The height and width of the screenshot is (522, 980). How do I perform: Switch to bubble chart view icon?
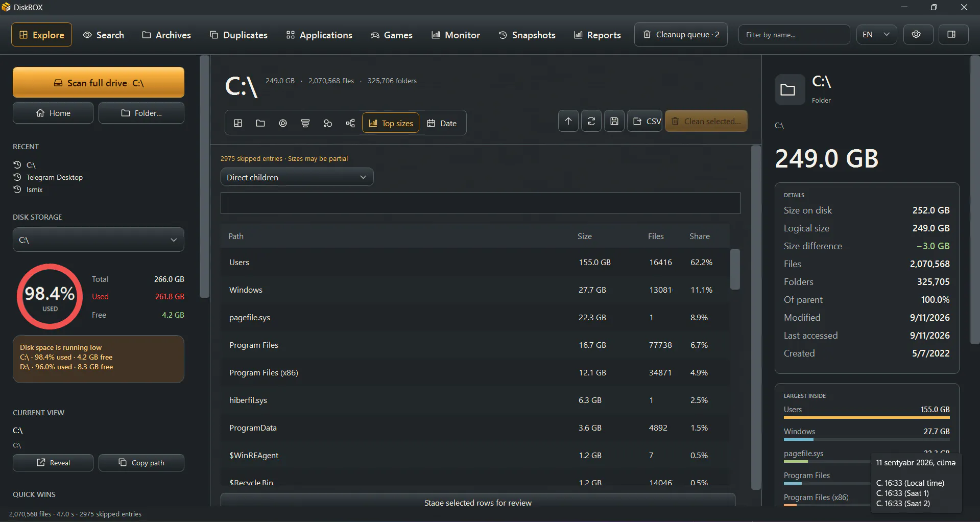tap(328, 123)
